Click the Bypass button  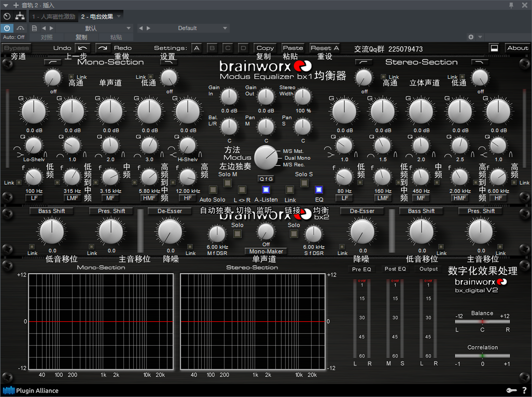tap(16, 48)
